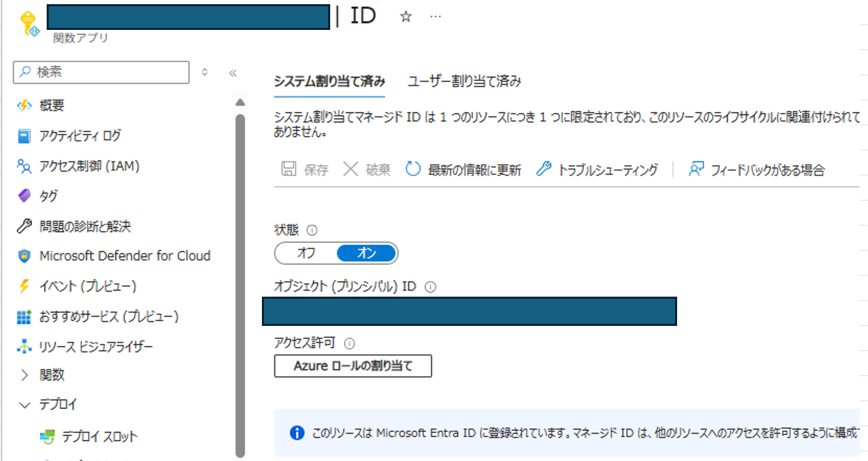Click フィードバックがある場合
This screenshot has width=868, height=461.
(757, 169)
